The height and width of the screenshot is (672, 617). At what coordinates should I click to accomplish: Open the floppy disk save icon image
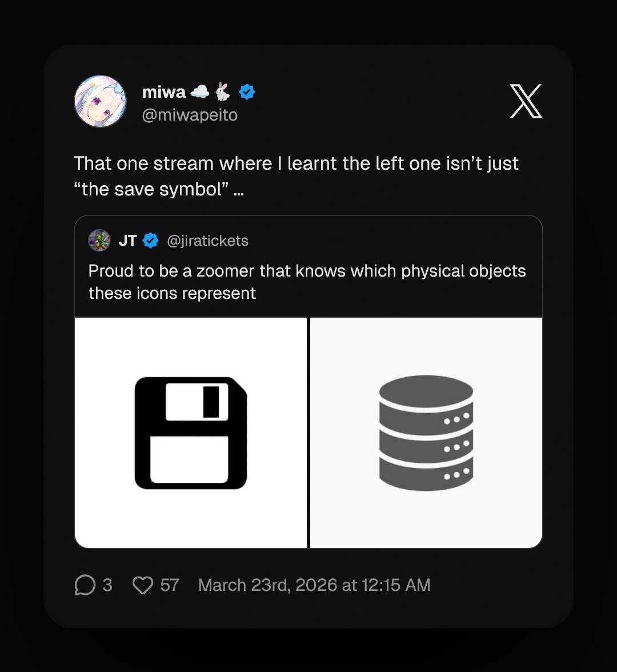[x=191, y=433]
